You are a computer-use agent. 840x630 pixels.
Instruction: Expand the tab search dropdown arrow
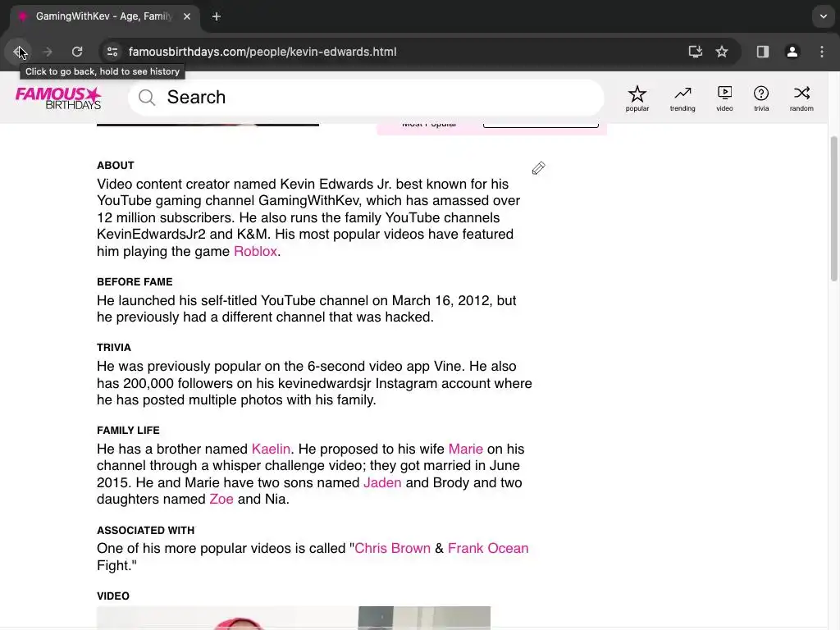pyautogui.click(x=823, y=16)
